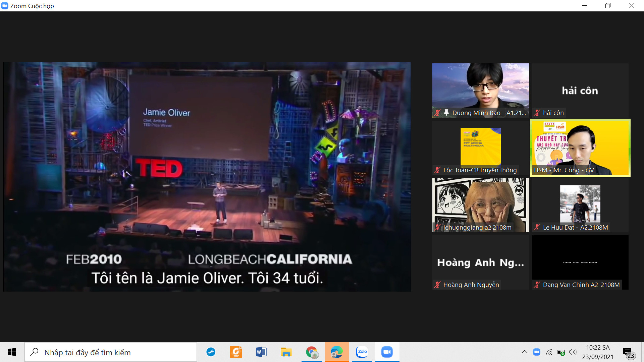Restore down the Zoom window
Screen dimensions: 644x362
coord(608,6)
